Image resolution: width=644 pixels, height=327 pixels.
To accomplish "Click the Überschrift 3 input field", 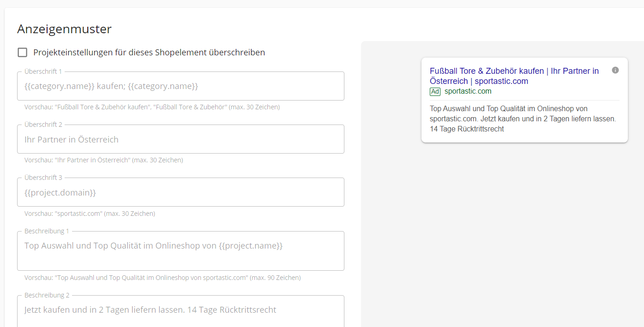I will point(181,192).
